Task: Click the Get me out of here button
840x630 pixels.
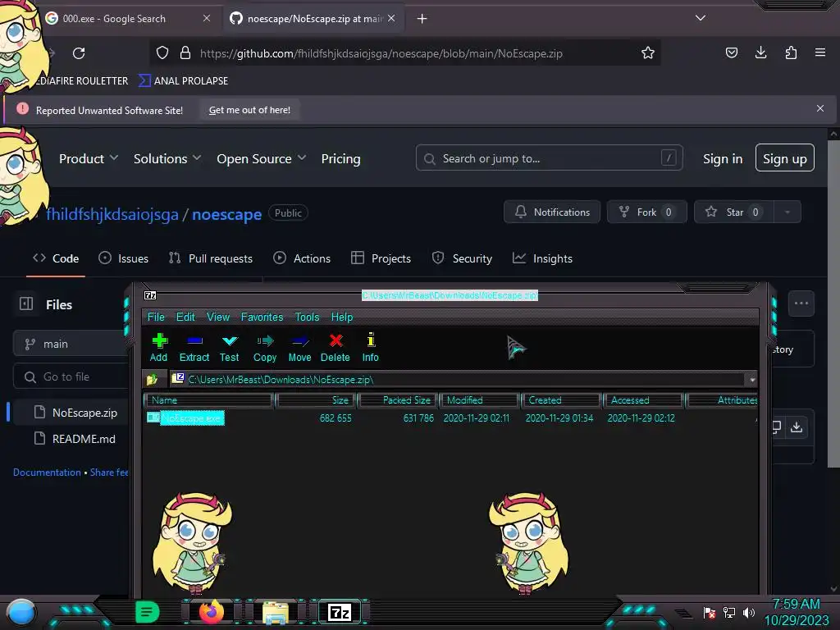Action: point(249,110)
